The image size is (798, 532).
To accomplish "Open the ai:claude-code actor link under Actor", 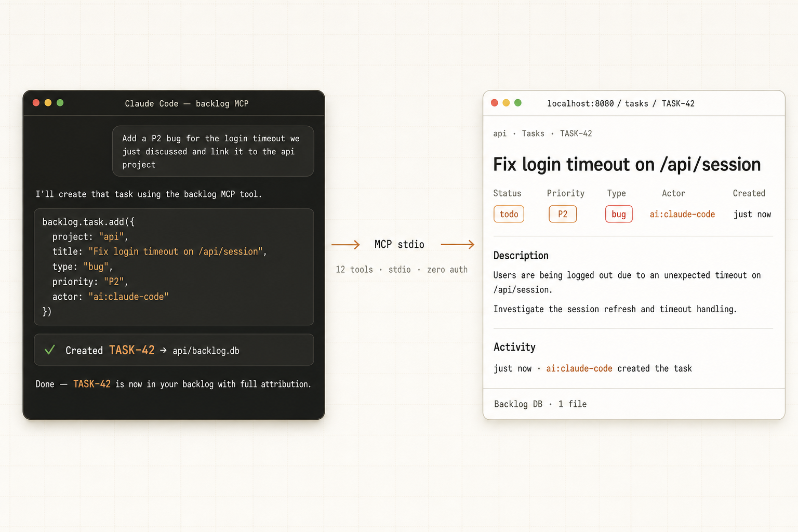I will coord(682,214).
